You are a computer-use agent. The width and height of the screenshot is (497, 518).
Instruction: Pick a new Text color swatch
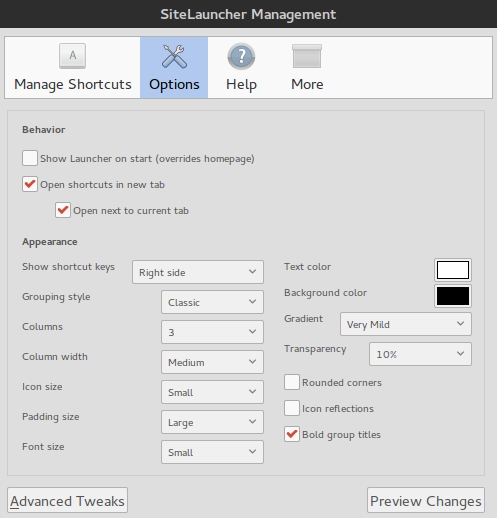click(x=453, y=270)
